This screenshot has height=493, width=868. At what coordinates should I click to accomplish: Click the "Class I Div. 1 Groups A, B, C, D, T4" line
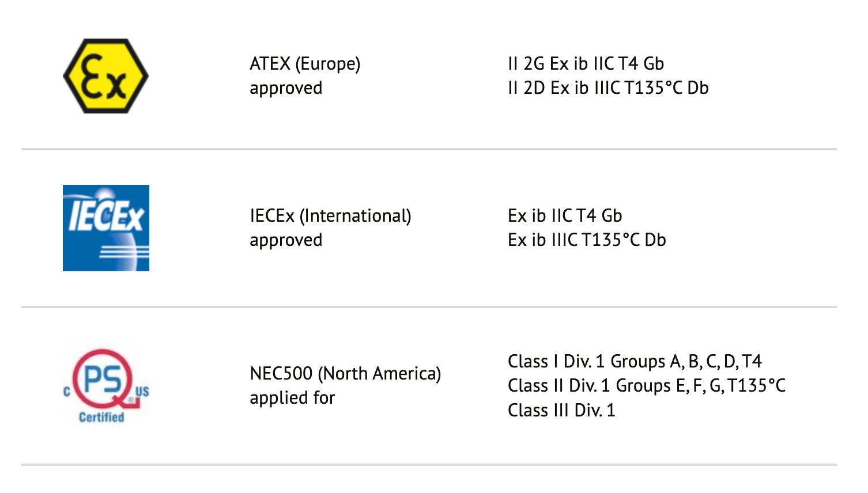635,361
